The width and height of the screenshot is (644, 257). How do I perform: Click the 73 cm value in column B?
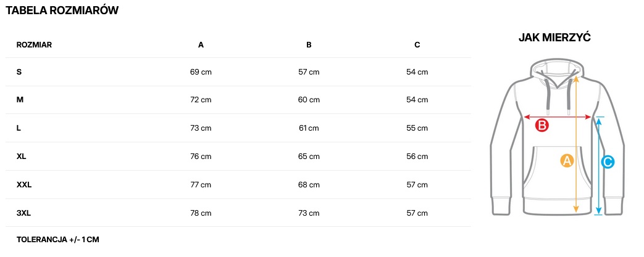coord(309,213)
